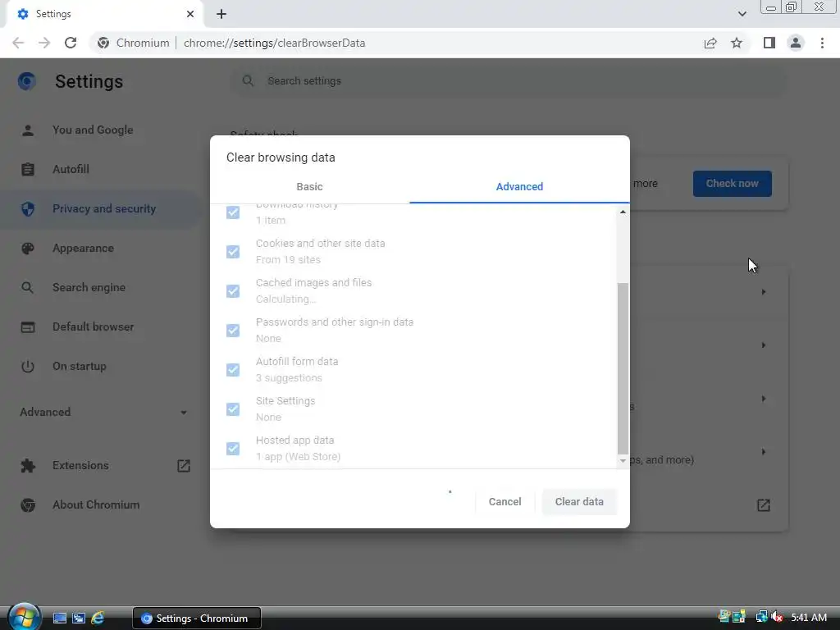Open You and Google section
The image size is (840, 630).
click(x=93, y=130)
